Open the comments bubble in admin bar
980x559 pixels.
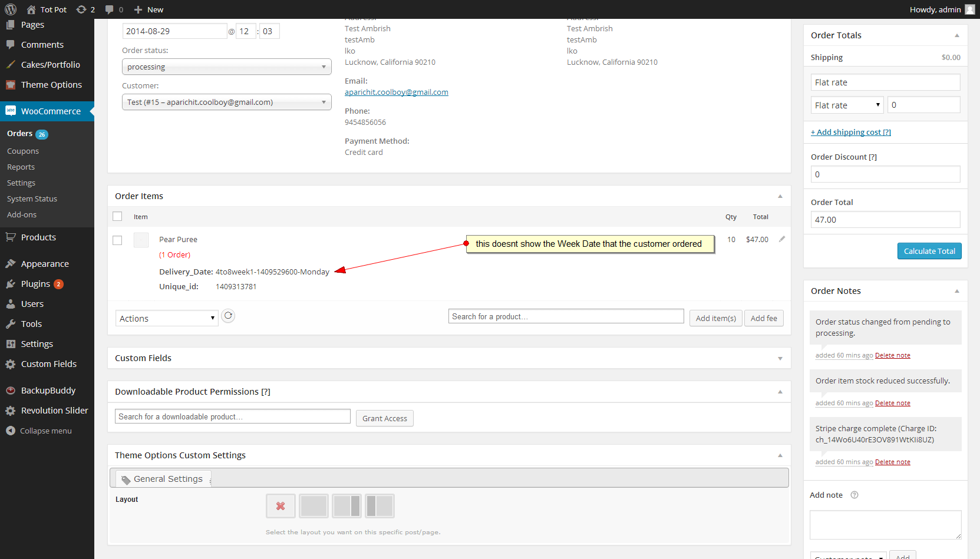[x=110, y=9]
